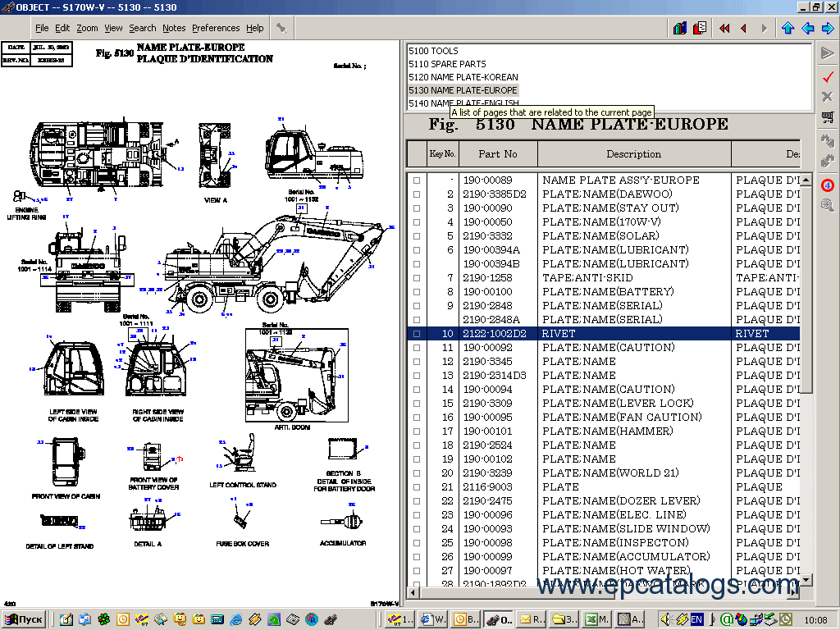Viewport: 840px width, 630px height.
Task: Click the EN language indicator in tray
Action: 696,619
